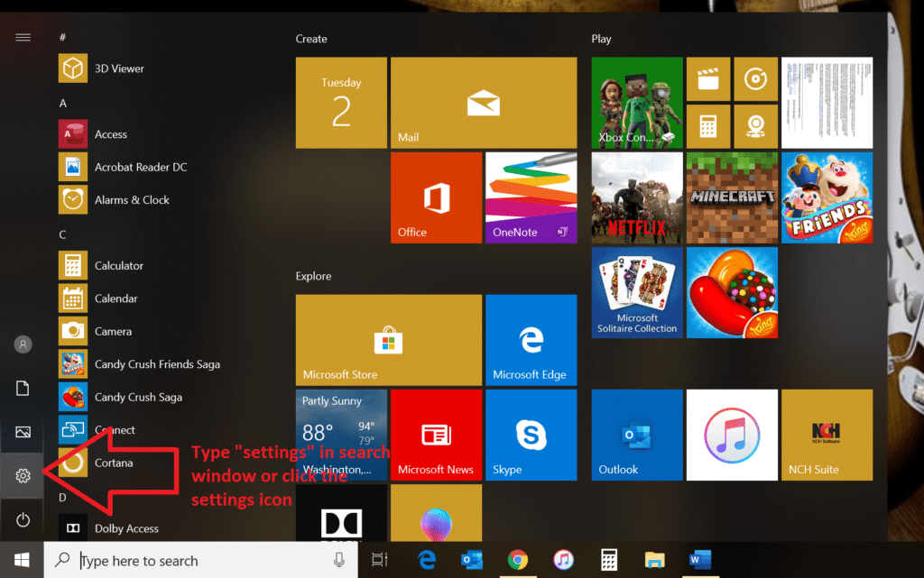Open Alarms & Clock from app list

pos(131,200)
